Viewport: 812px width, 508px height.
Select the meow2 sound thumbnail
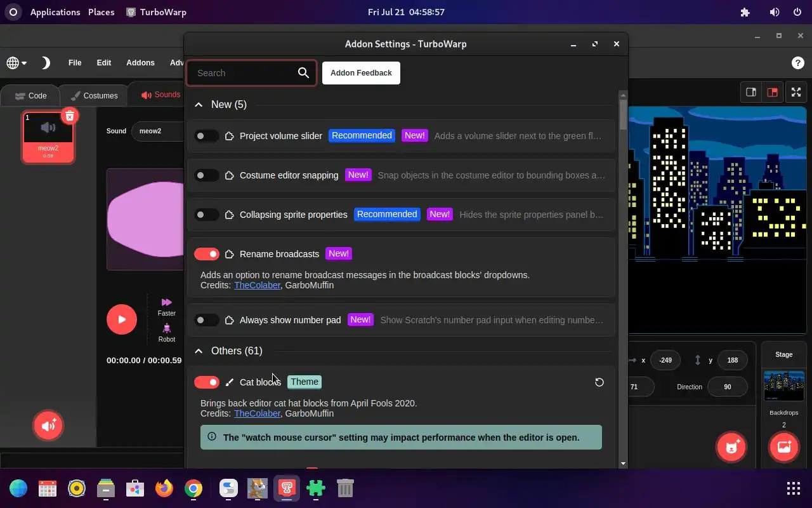click(x=48, y=137)
